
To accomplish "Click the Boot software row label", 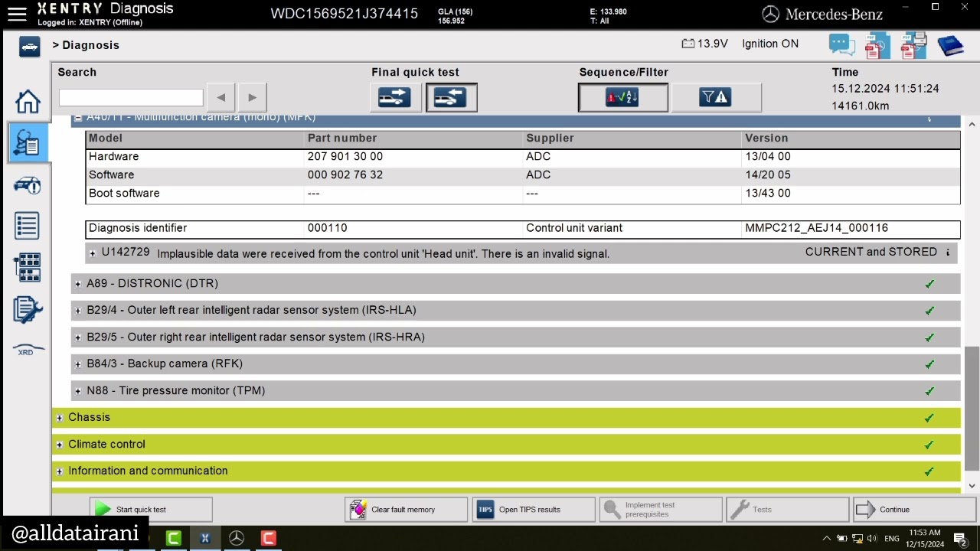I will point(124,194).
